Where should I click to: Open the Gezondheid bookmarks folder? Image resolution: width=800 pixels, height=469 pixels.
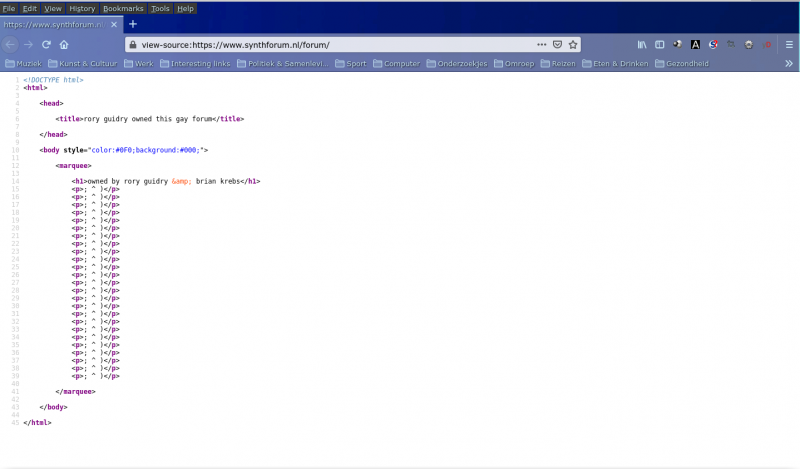[682, 64]
